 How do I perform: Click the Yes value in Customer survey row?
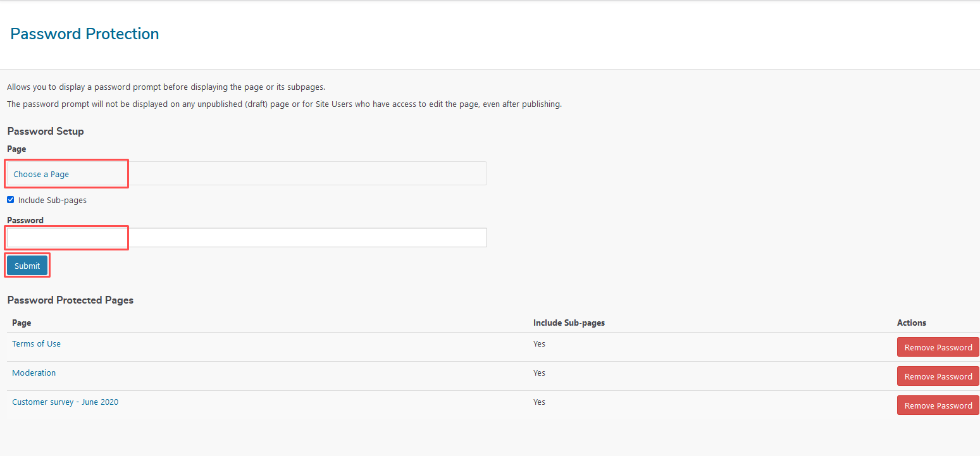point(539,402)
